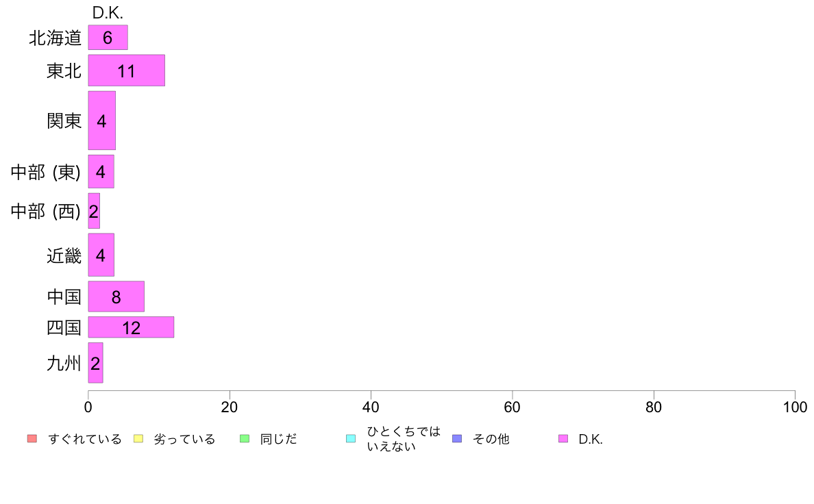
Task: Select the 四国 bar showing 12
Action: 131,327
